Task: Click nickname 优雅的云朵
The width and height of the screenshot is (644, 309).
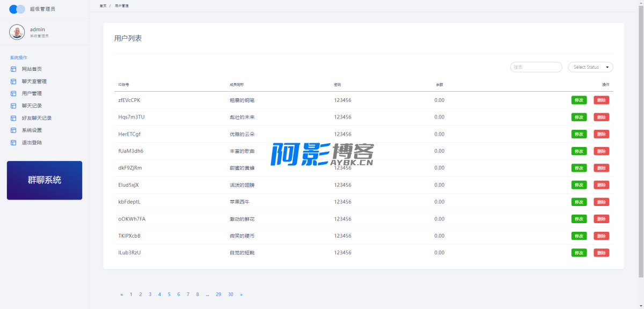Action: 242,134
